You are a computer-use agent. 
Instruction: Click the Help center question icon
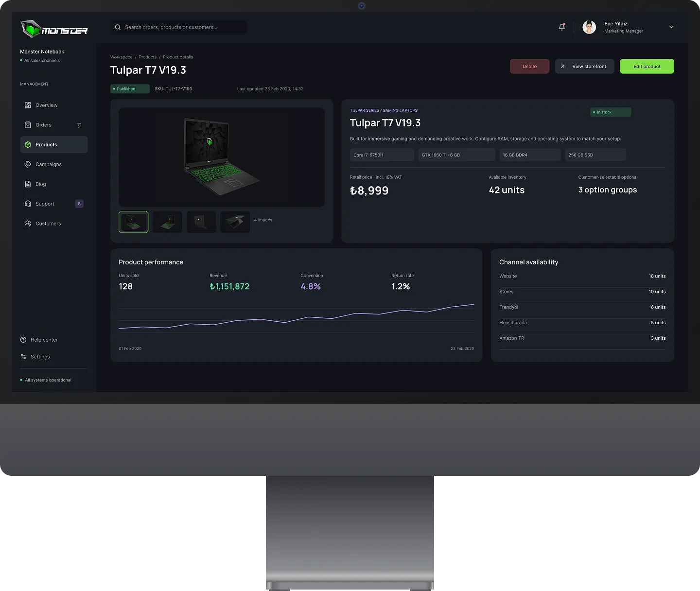pyautogui.click(x=23, y=340)
